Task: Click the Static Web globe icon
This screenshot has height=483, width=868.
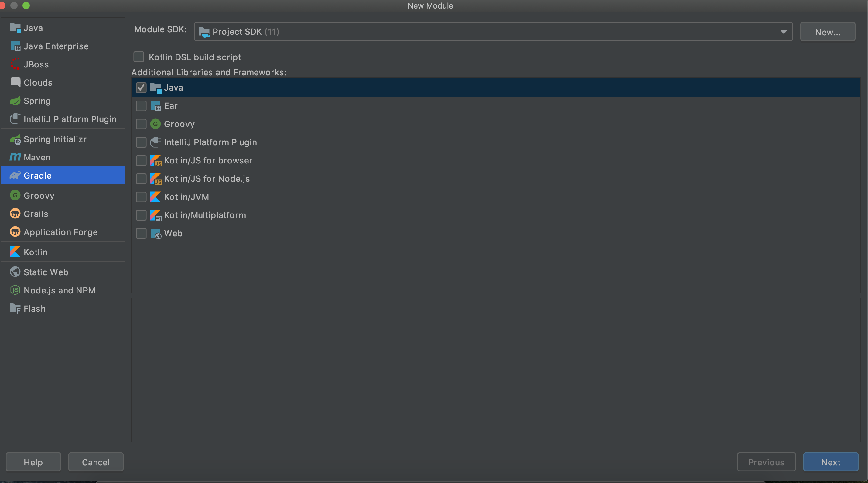Action: 15,272
